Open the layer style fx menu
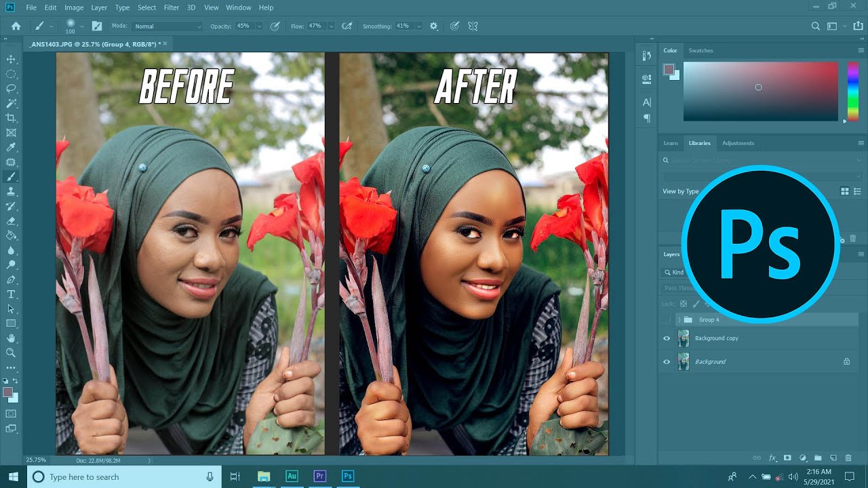The width and height of the screenshot is (868, 488). click(772, 458)
